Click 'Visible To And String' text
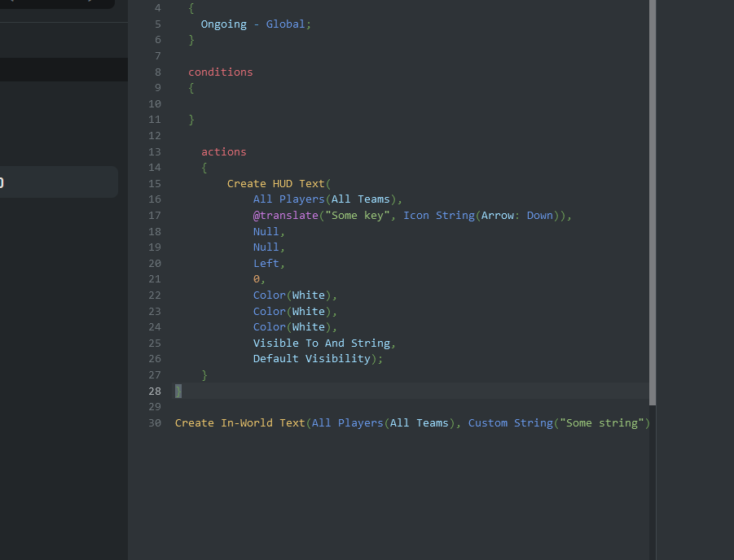734x560 pixels. point(322,343)
